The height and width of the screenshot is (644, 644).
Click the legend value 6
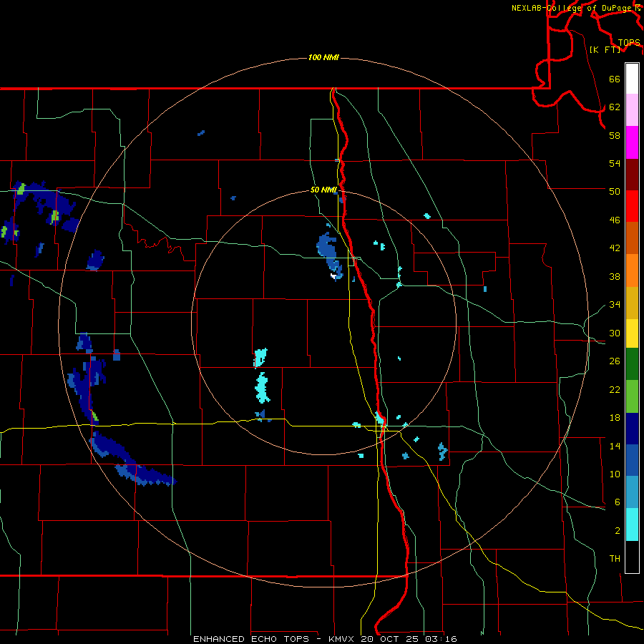click(x=618, y=502)
